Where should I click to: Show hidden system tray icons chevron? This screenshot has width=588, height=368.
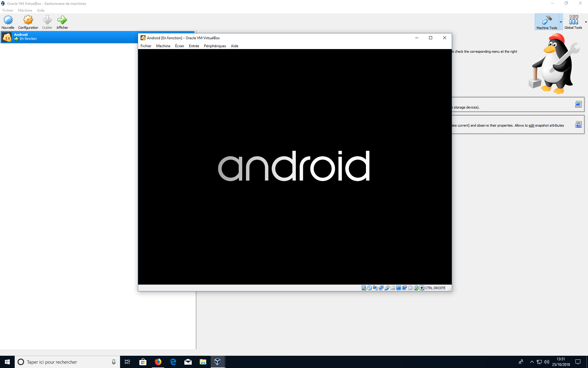coord(532,362)
